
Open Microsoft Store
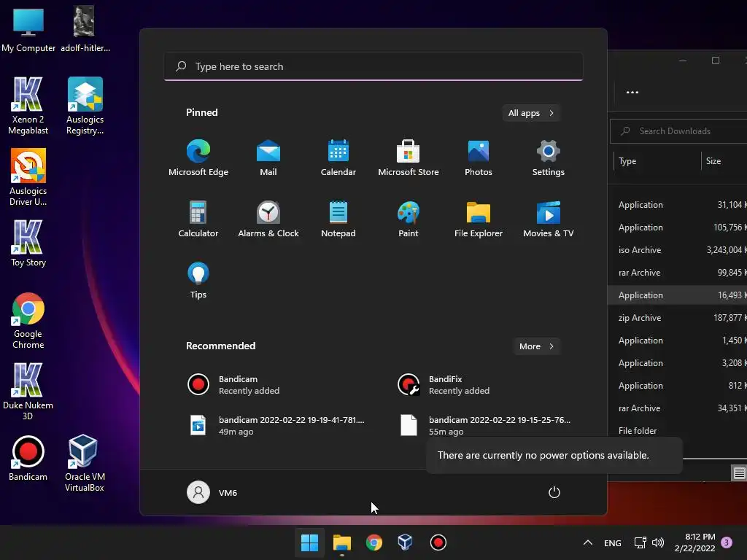pyautogui.click(x=409, y=158)
